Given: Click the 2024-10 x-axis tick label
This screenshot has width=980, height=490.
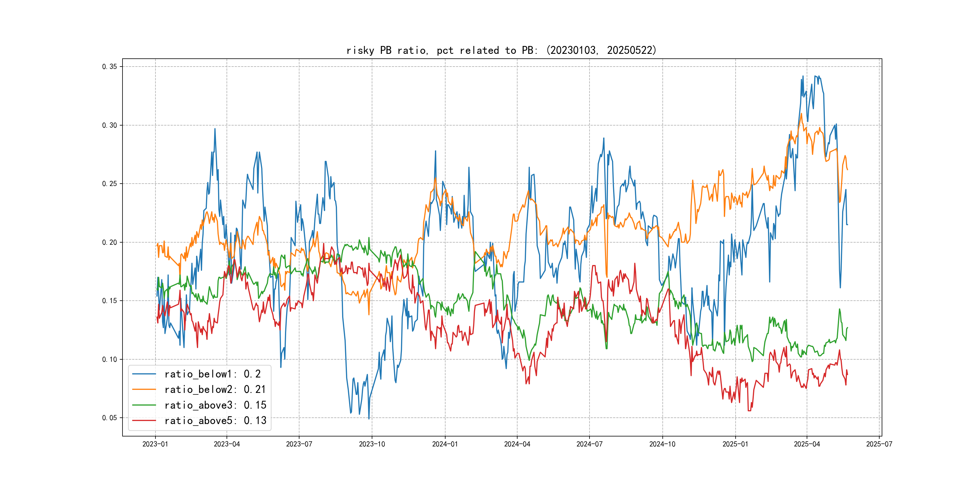Looking at the screenshot, I should 662,444.
